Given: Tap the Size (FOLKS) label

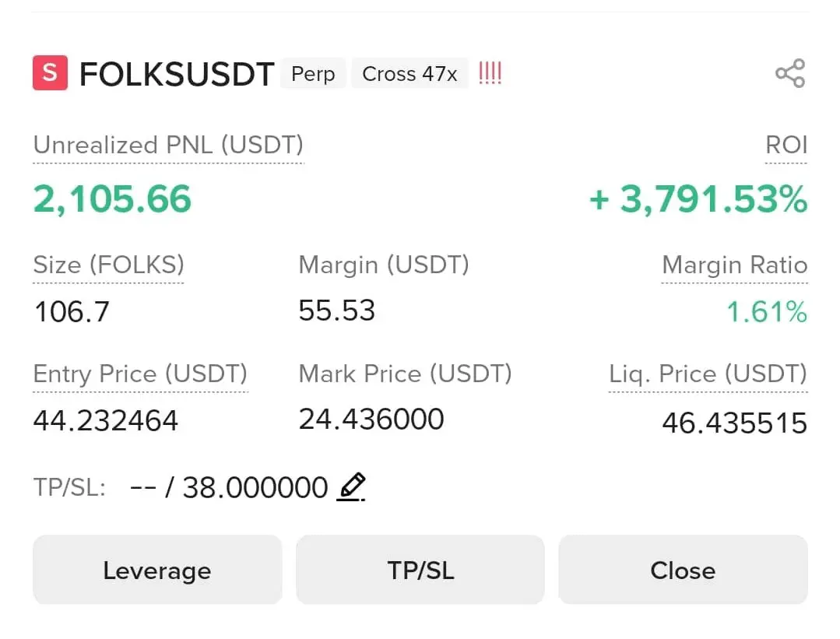Looking at the screenshot, I should (108, 265).
